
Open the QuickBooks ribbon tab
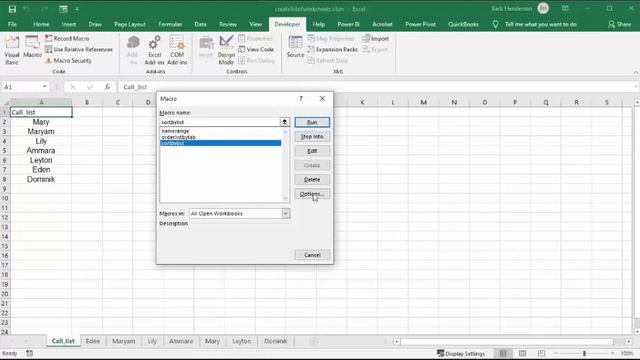tap(463, 24)
